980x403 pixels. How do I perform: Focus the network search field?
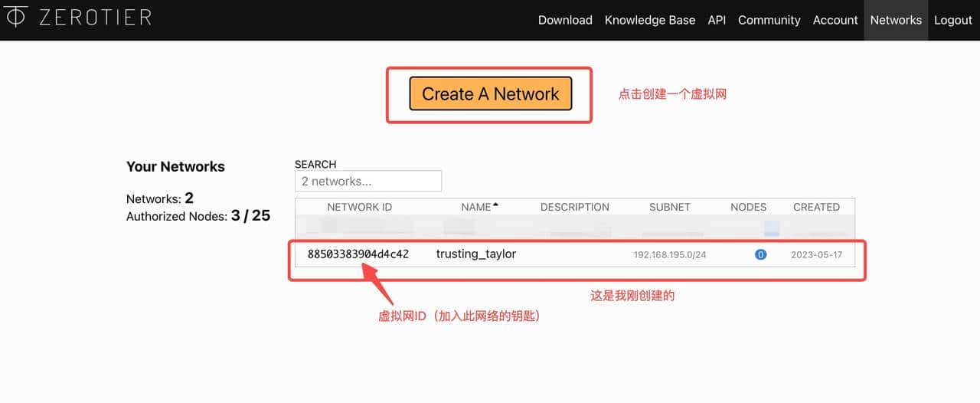[x=368, y=182]
